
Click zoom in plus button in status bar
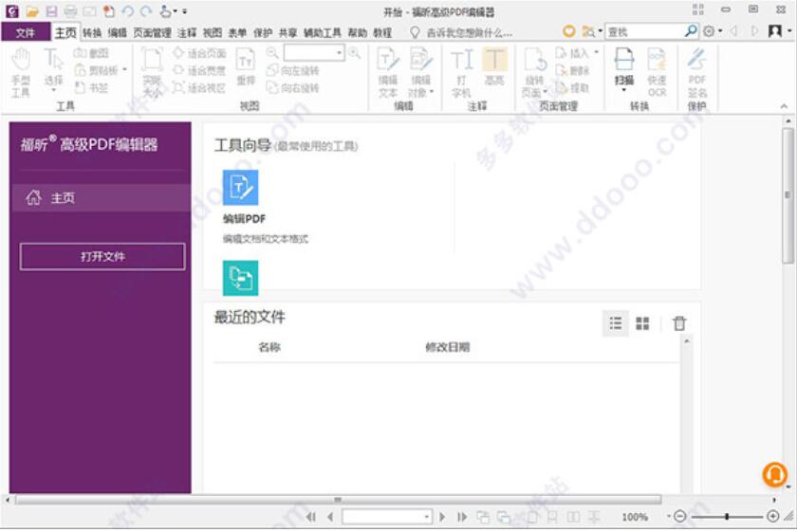coord(772,517)
